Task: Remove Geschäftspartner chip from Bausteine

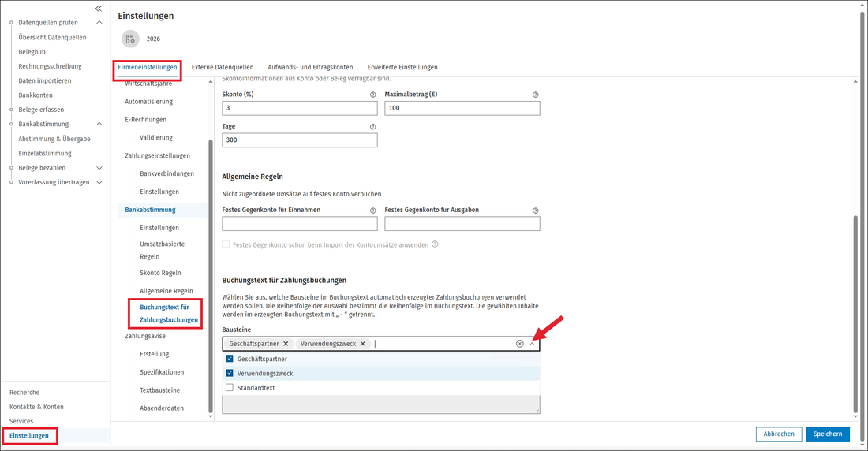Action: point(286,344)
